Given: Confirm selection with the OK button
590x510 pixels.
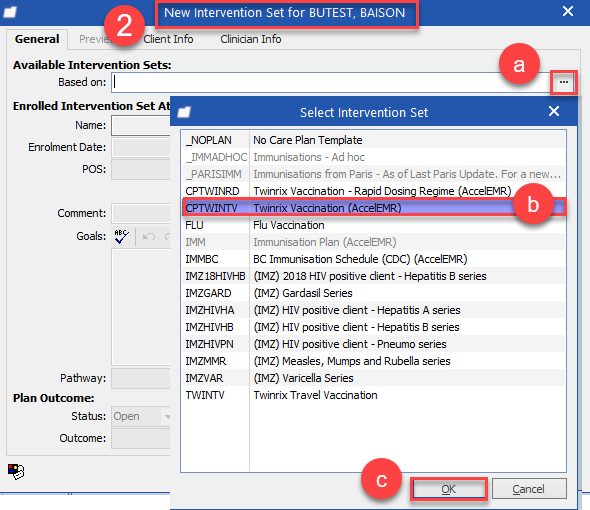Looking at the screenshot, I should (449, 489).
